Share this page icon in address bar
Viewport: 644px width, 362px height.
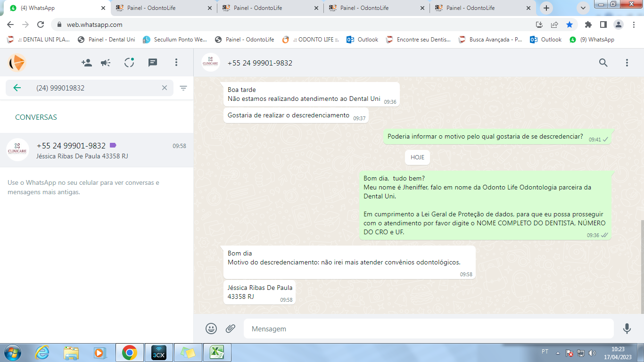pos(554,25)
